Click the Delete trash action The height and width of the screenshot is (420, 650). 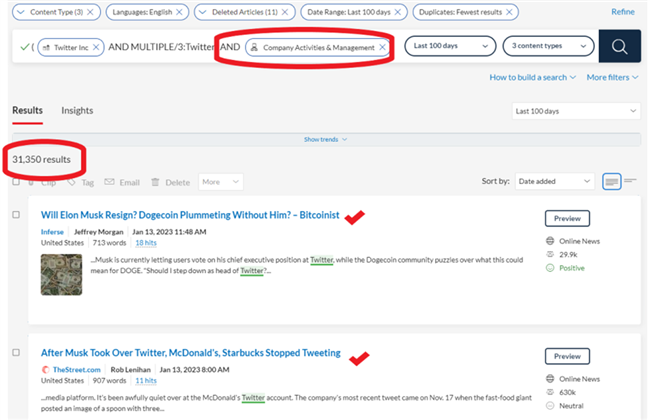[x=170, y=182]
